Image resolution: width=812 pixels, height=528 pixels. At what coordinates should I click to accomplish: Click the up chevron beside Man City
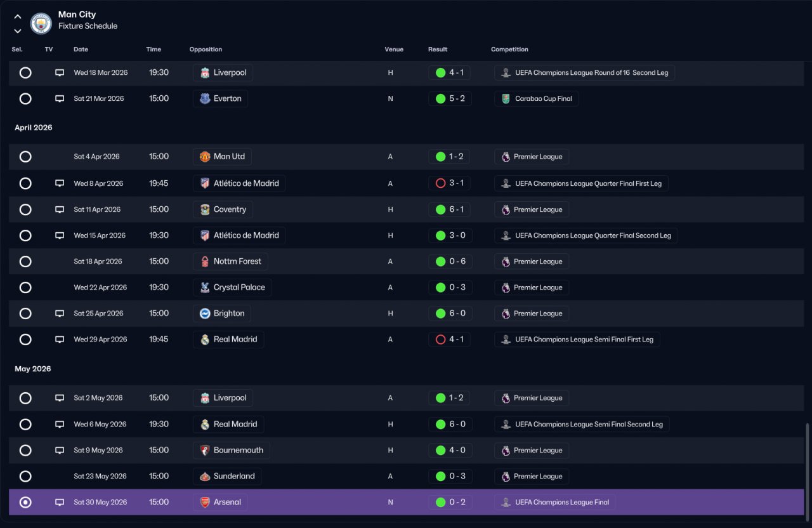pos(18,17)
